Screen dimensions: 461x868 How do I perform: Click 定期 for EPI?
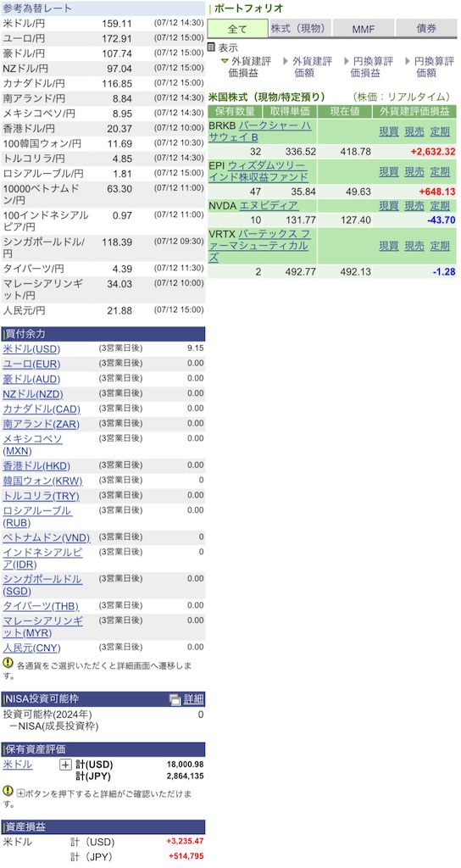pos(440,171)
